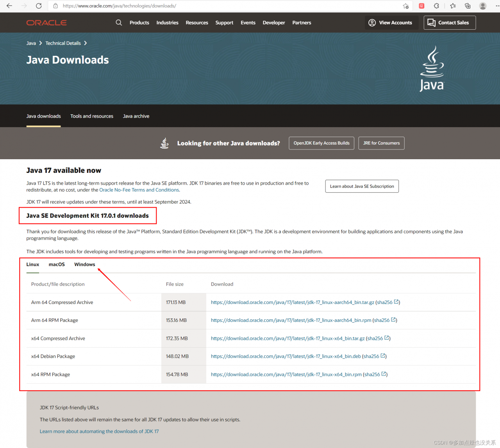The image size is (500, 448).
Task: Click the 'Java 17 available now' heading
Action: [64, 171]
